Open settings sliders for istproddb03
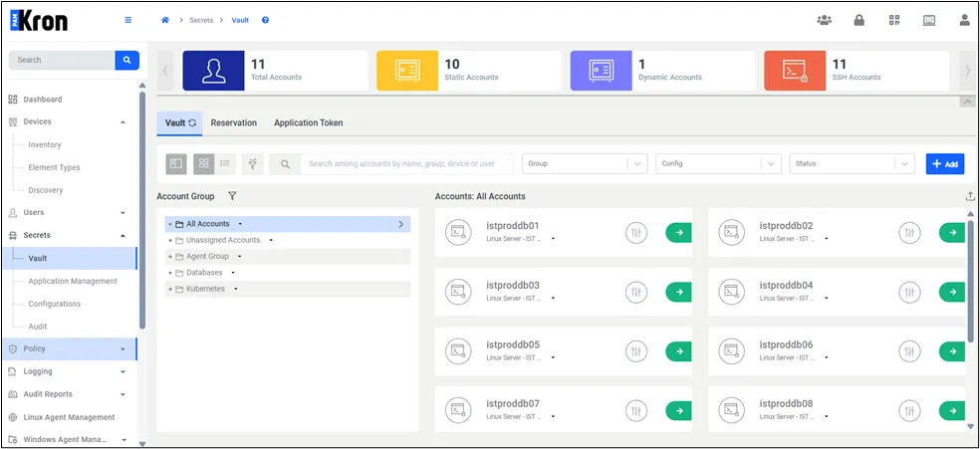 click(636, 292)
